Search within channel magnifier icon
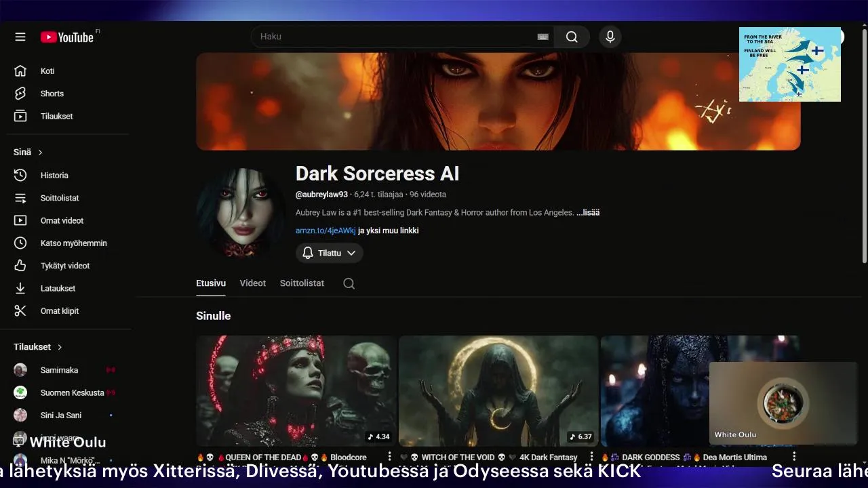 (349, 283)
